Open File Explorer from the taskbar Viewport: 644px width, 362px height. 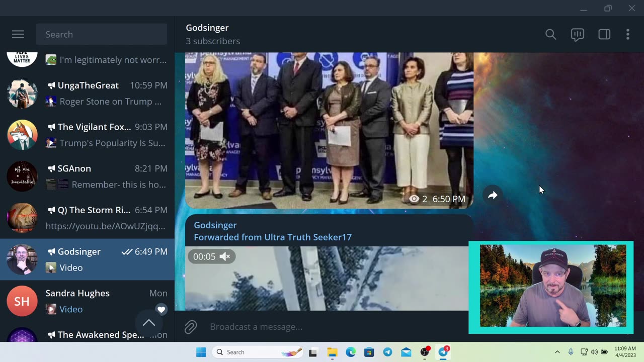(x=332, y=352)
